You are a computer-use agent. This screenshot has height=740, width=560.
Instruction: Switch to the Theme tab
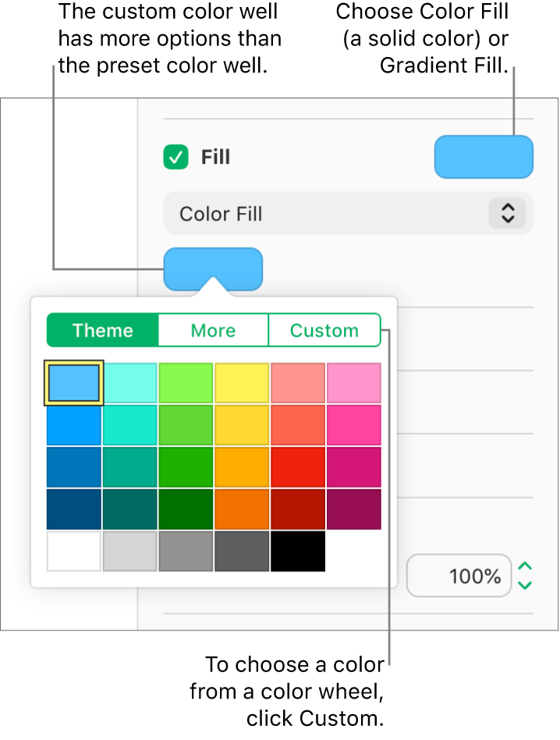click(102, 330)
